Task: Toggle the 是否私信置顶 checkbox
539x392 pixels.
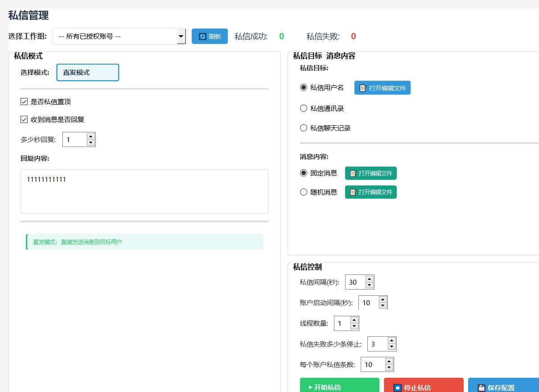Action: pyautogui.click(x=25, y=102)
